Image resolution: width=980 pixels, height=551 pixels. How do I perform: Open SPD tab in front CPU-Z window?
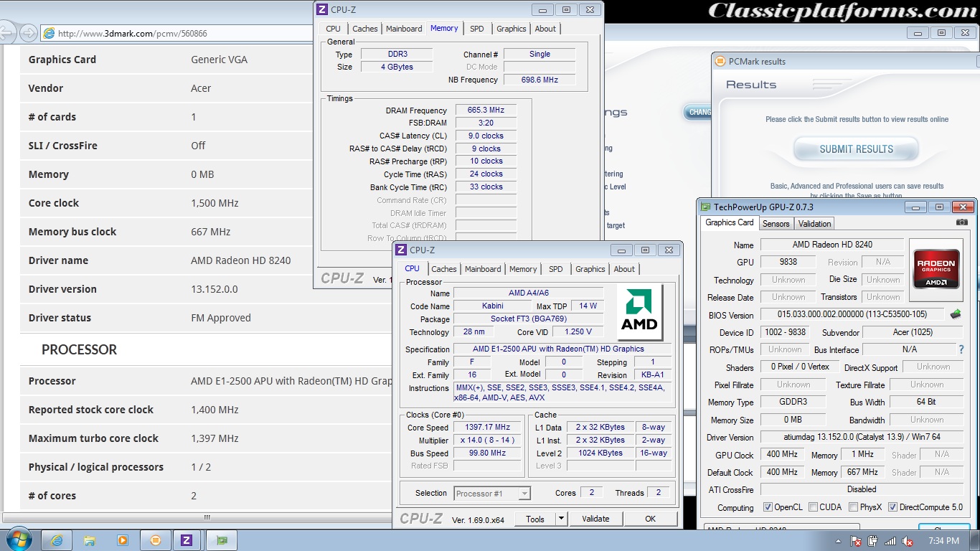556,269
